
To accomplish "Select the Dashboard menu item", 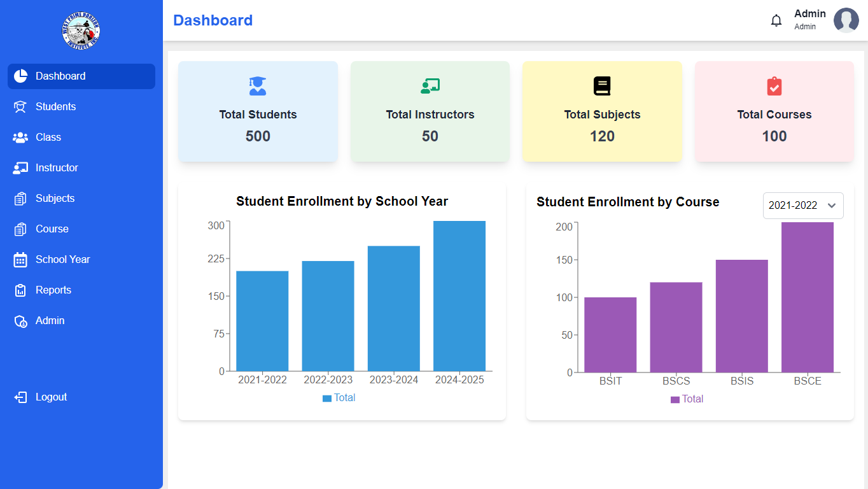I will coord(60,76).
